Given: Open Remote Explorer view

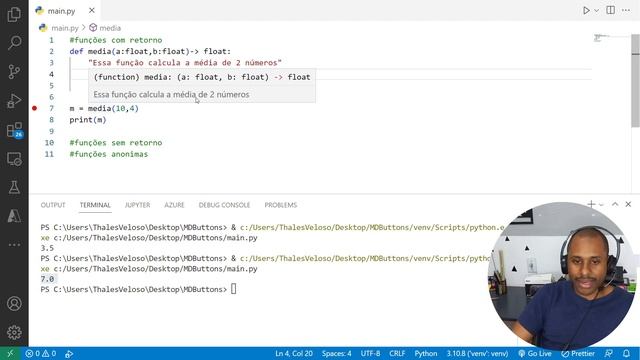Looking at the screenshot, I should coord(14,159).
